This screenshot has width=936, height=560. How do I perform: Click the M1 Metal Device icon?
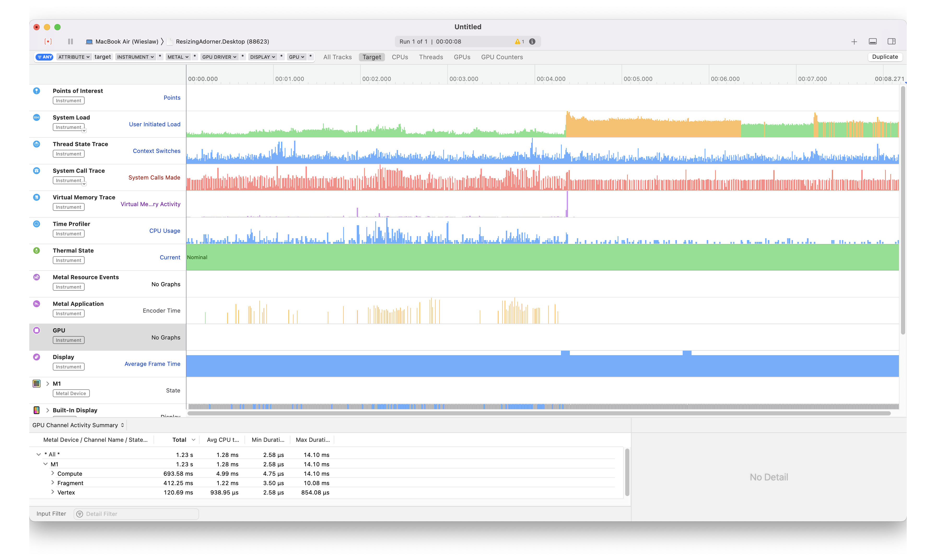(37, 384)
